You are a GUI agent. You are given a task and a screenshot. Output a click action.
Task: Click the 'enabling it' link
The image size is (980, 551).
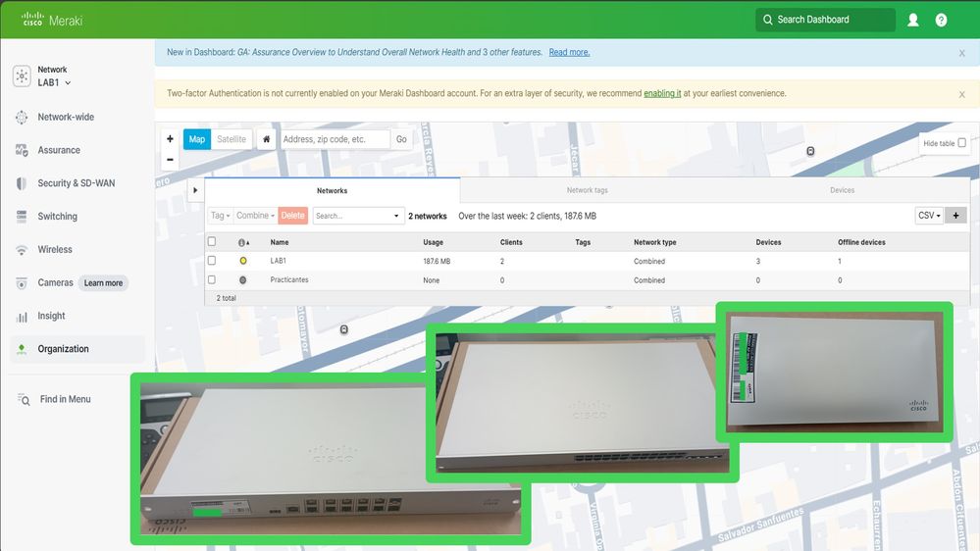[662, 94]
